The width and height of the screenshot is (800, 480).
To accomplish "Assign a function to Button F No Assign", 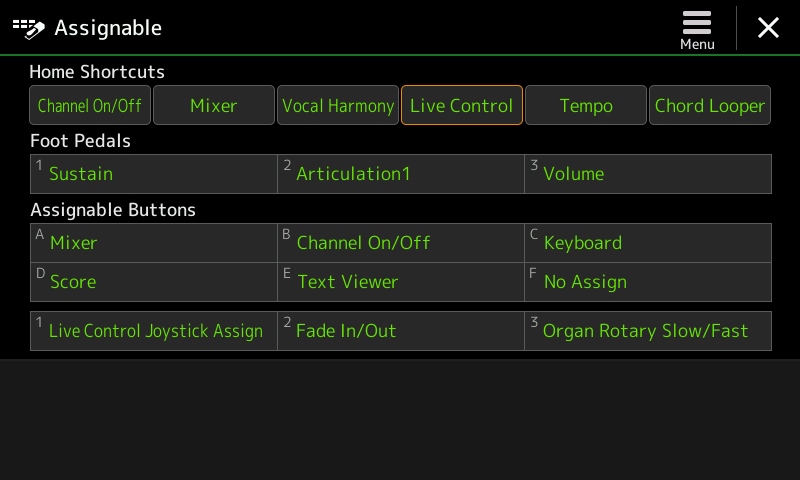I will [648, 282].
